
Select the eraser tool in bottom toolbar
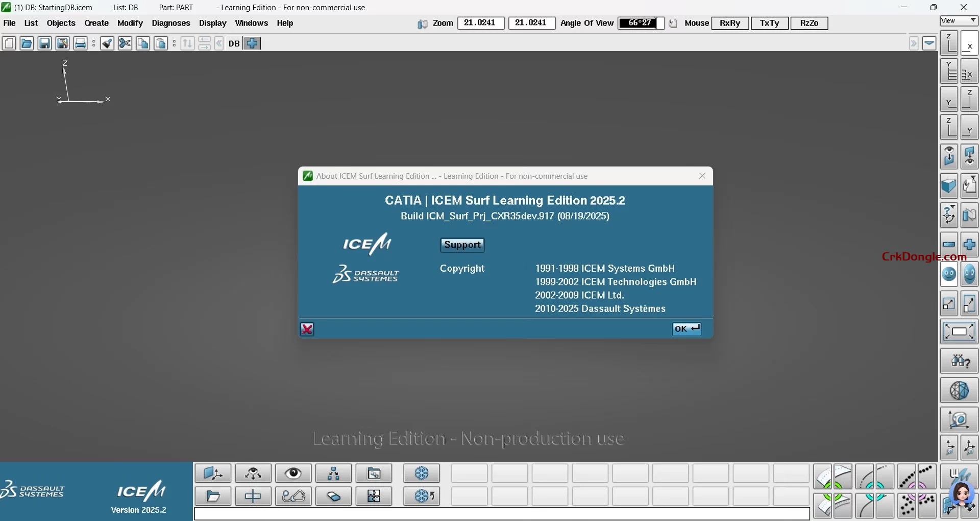333,496
